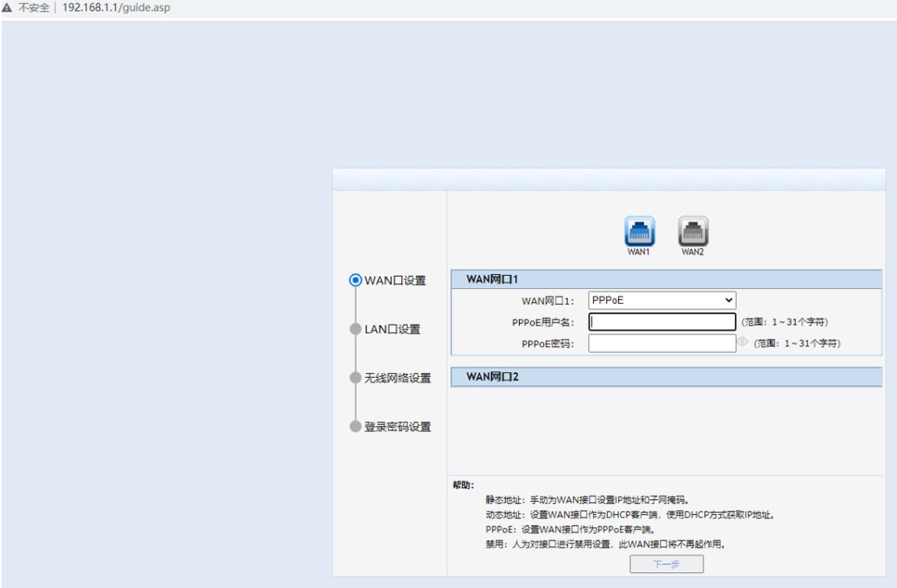This screenshot has width=897, height=588.
Task: Click the range hint beside PPPoE用户名 field
Action: point(785,322)
